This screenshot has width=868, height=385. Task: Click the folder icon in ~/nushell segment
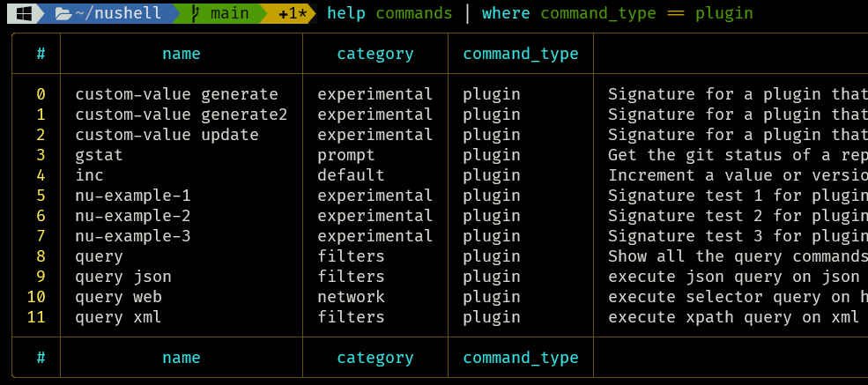point(64,13)
